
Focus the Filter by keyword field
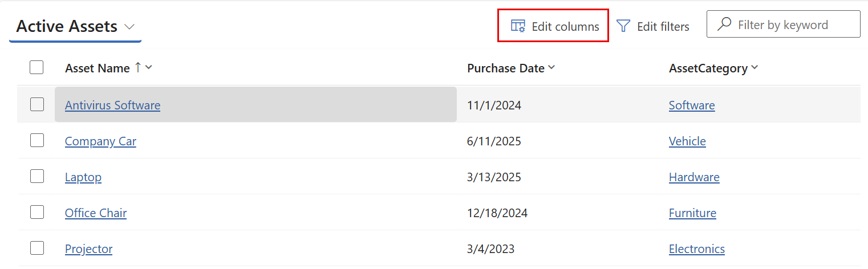[783, 25]
